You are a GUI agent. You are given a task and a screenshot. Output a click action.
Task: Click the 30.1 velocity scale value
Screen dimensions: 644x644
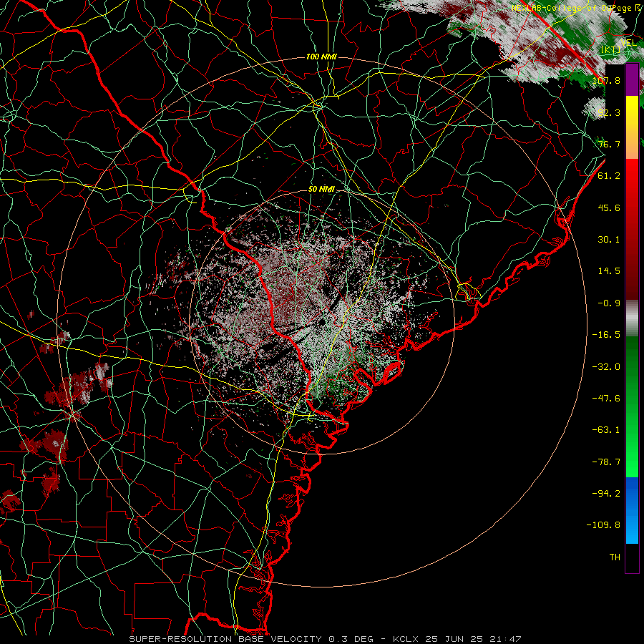tap(609, 240)
